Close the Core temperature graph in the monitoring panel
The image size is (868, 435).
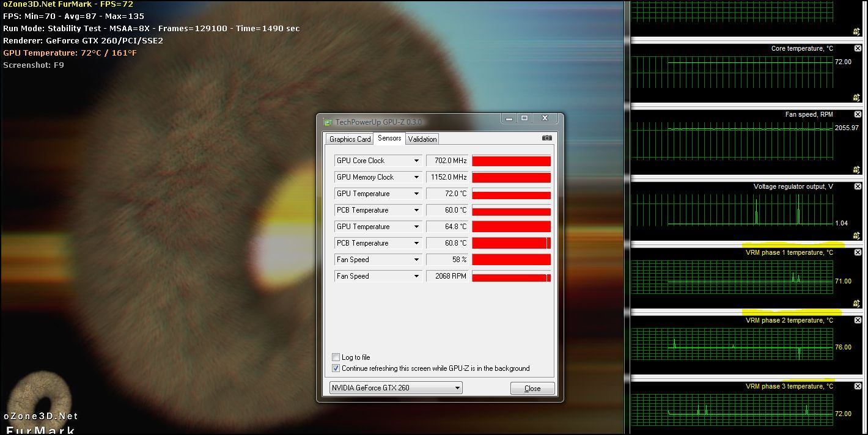pyautogui.click(x=858, y=48)
